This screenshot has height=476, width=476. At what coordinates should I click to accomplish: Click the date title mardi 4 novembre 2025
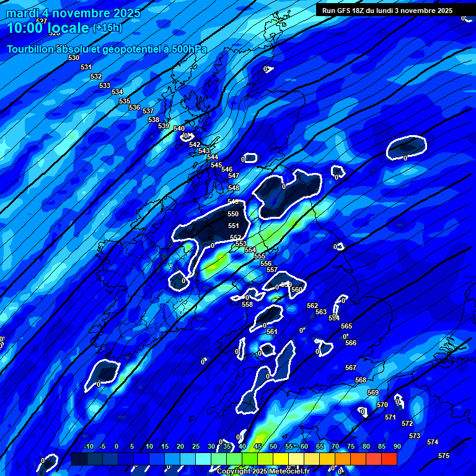(73, 13)
